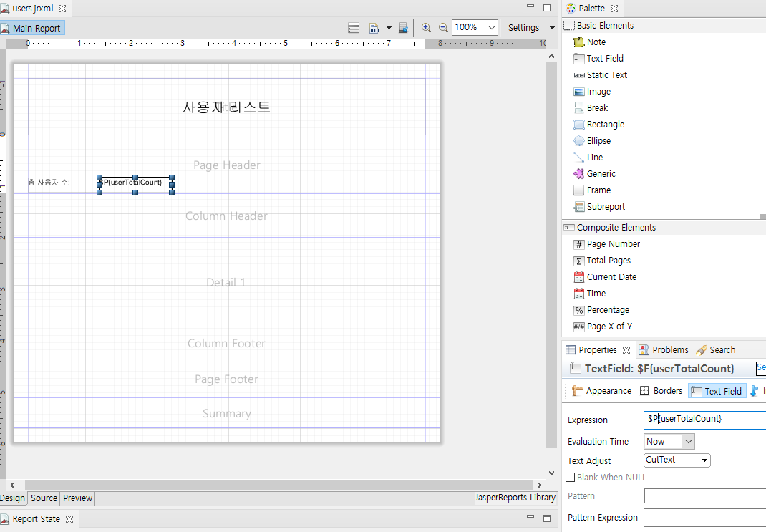Select the 사용자 리스트 title element
Viewport: 766px width, 532px height.
[227, 107]
